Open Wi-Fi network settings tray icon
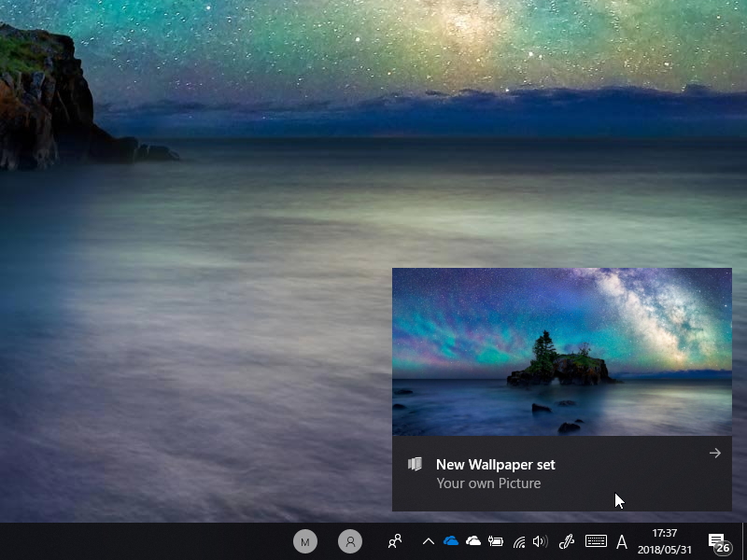Image resolution: width=747 pixels, height=560 pixels. tap(519, 542)
